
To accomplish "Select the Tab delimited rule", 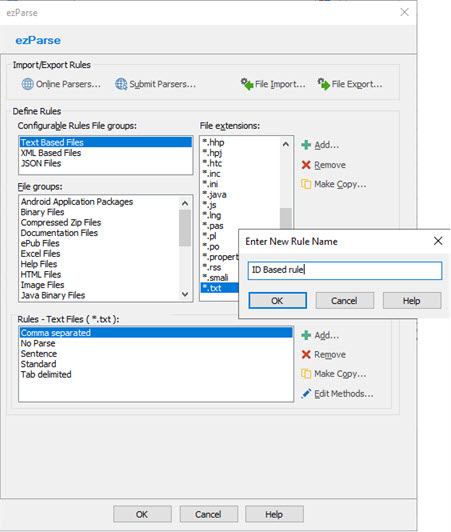I will tap(156, 375).
